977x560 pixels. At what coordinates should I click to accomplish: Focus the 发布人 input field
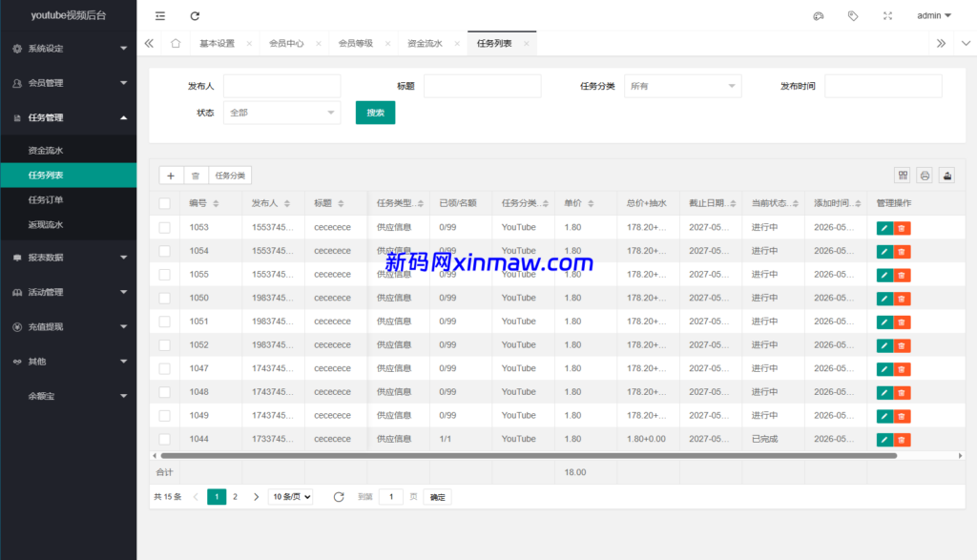[281, 86]
